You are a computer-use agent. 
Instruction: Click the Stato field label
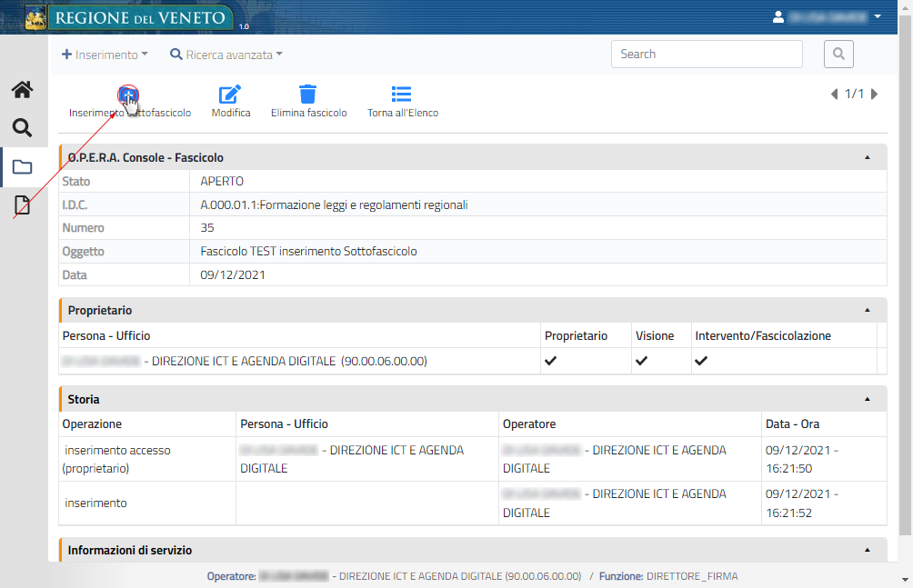point(76,181)
